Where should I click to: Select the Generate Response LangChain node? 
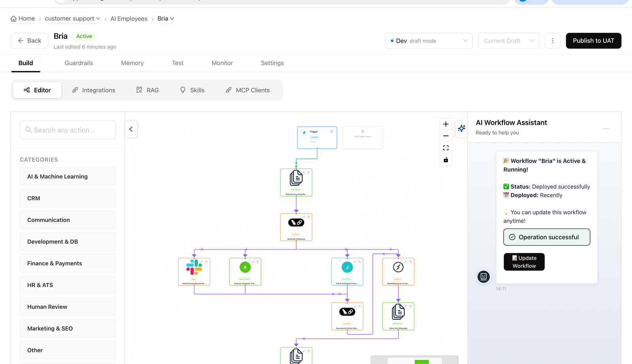click(x=296, y=227)
